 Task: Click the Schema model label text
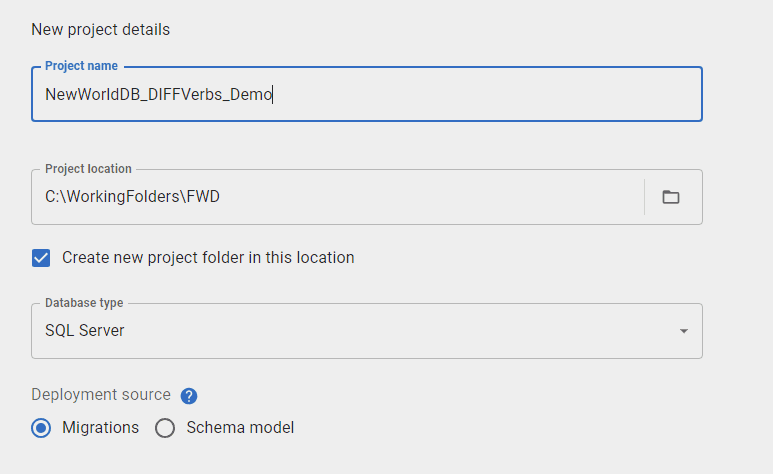[240, 428]
